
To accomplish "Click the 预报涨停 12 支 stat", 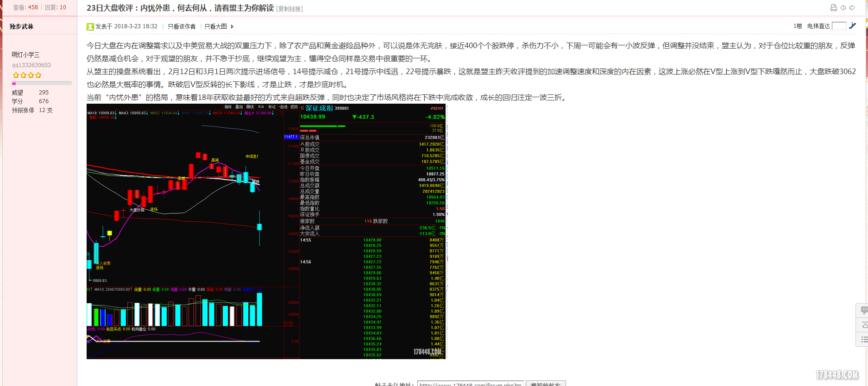I will tap(32, 110).
